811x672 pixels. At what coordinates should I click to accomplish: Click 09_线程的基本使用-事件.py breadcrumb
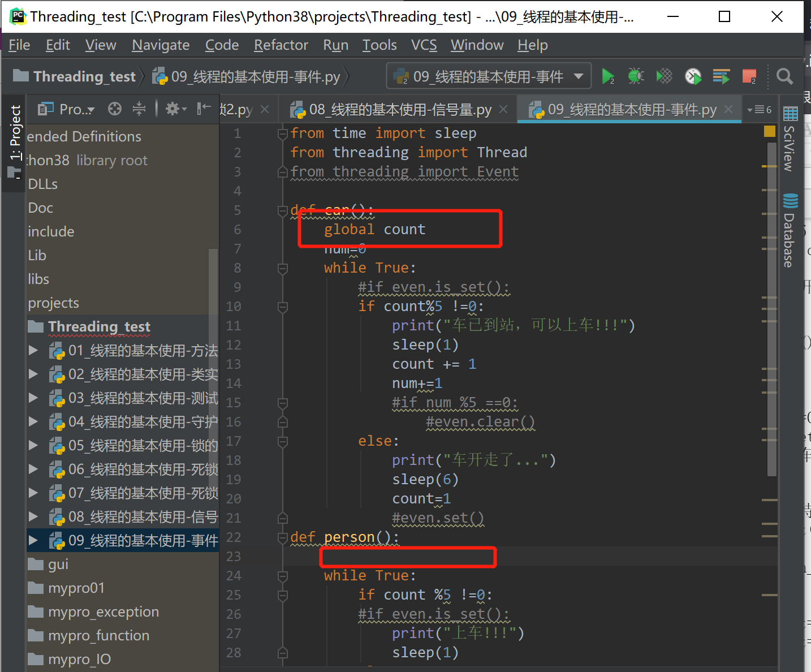(x=247, y=76)
